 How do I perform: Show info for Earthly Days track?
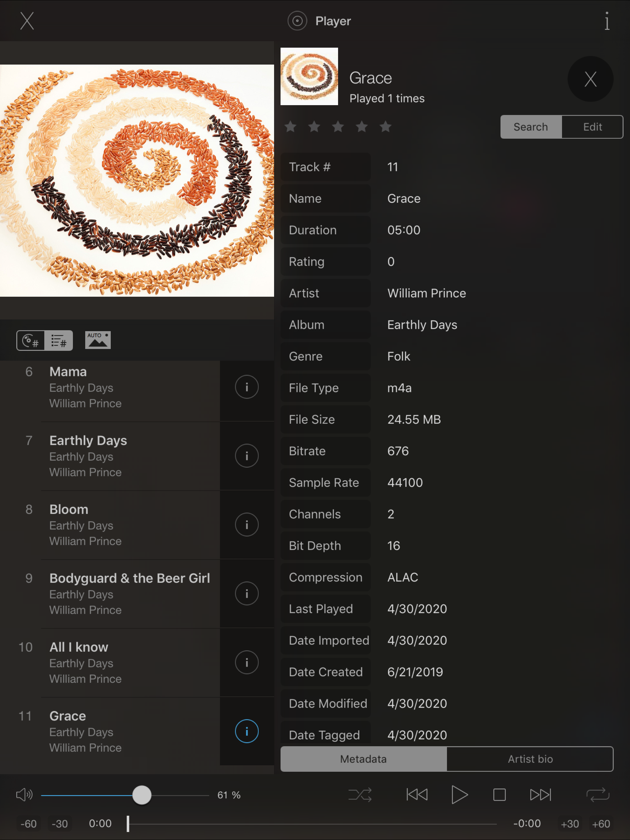coord(247,456)
